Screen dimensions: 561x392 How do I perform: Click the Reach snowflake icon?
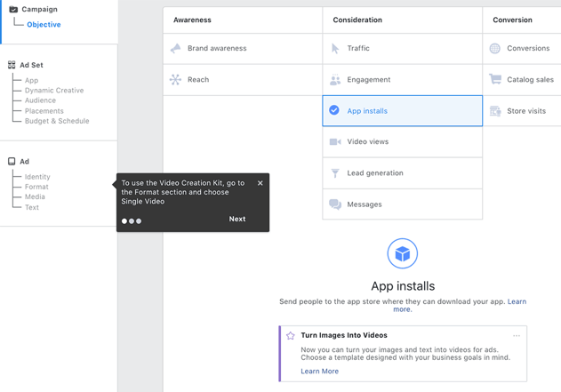point(175,79)
